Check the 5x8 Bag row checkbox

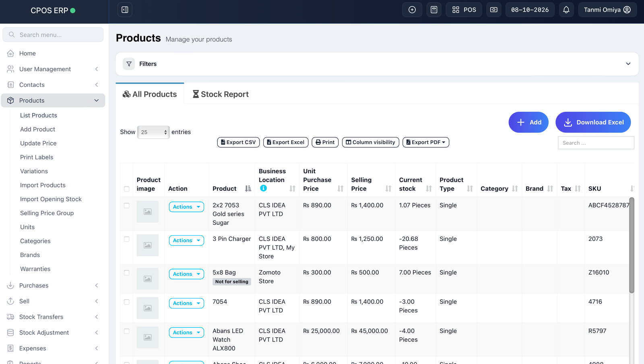[127, 273]
